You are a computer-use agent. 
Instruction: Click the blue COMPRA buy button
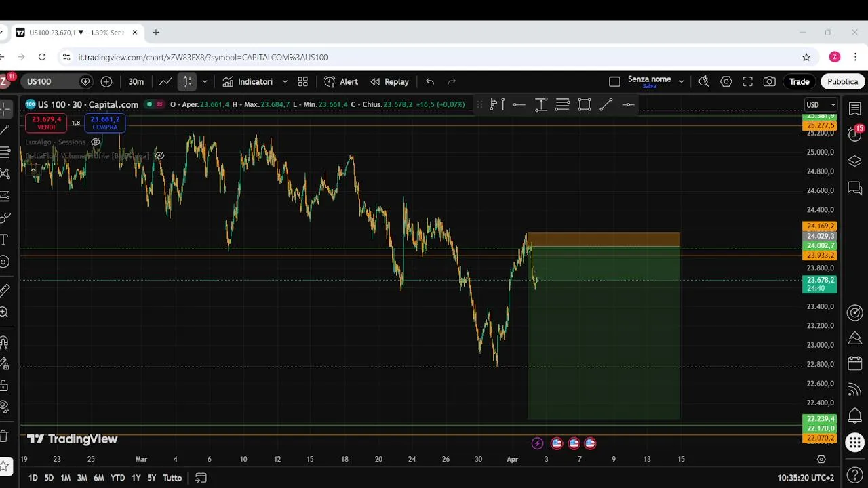coord(105,123)
